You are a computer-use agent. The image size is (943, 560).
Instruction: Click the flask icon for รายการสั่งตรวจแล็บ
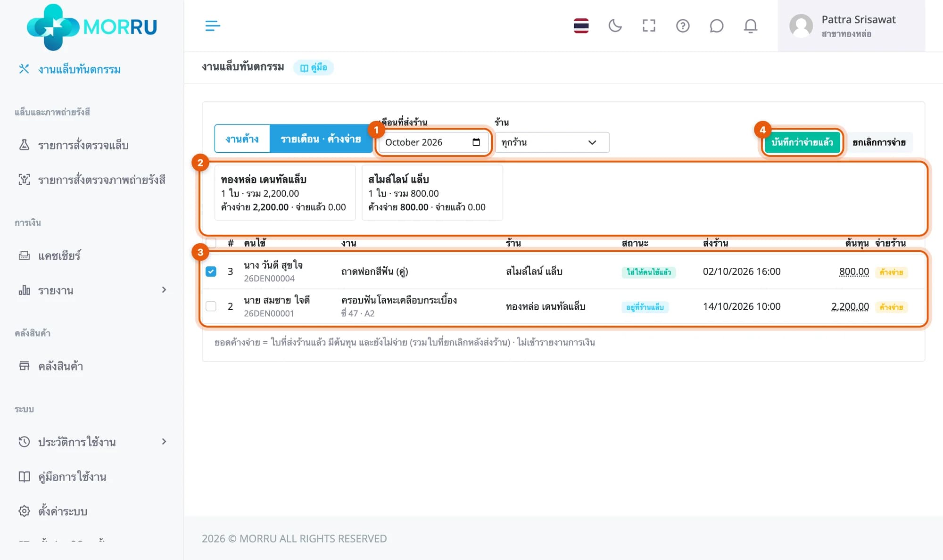pyautogui.click(x=24, y=145)
